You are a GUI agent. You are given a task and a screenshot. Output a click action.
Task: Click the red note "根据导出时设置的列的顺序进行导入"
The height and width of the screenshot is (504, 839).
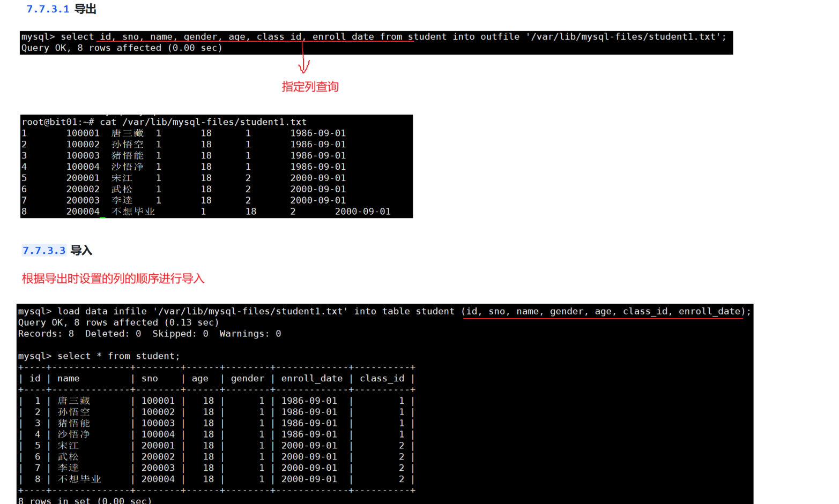coord(113,279)
